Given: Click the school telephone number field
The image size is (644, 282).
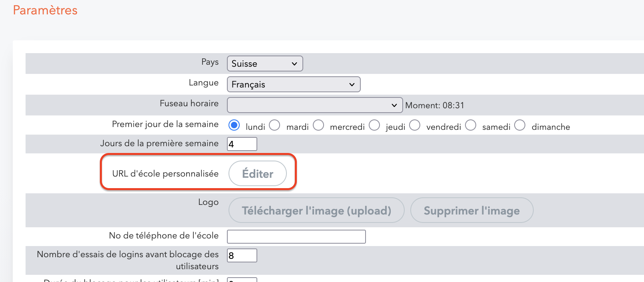Looking at the screenshot, I should [x=296, y=236].
